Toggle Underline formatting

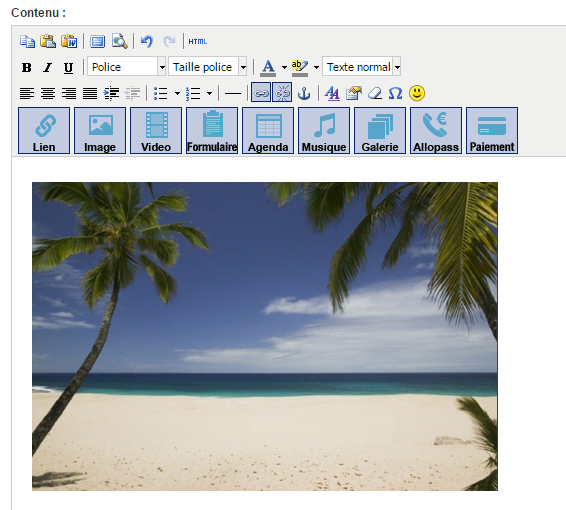68,67
